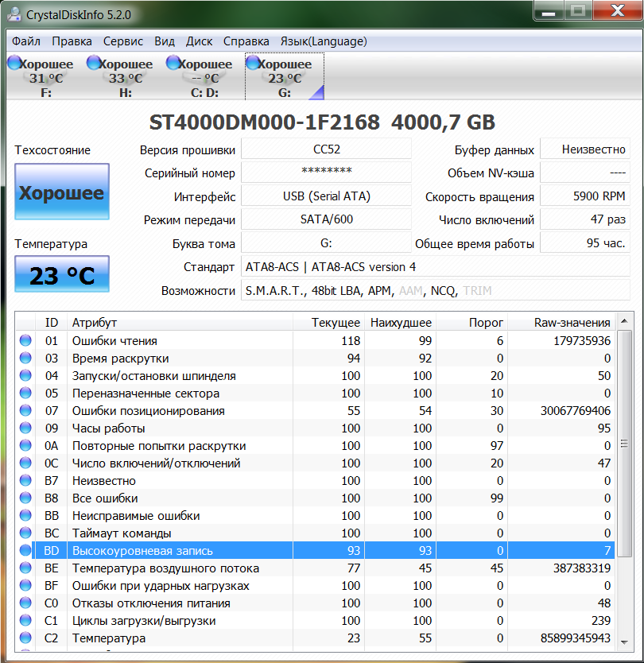This screenshot has height=663, width=644.
Task: Click status orb for Переназначенные сектора
Action: [x=25, y=393]
